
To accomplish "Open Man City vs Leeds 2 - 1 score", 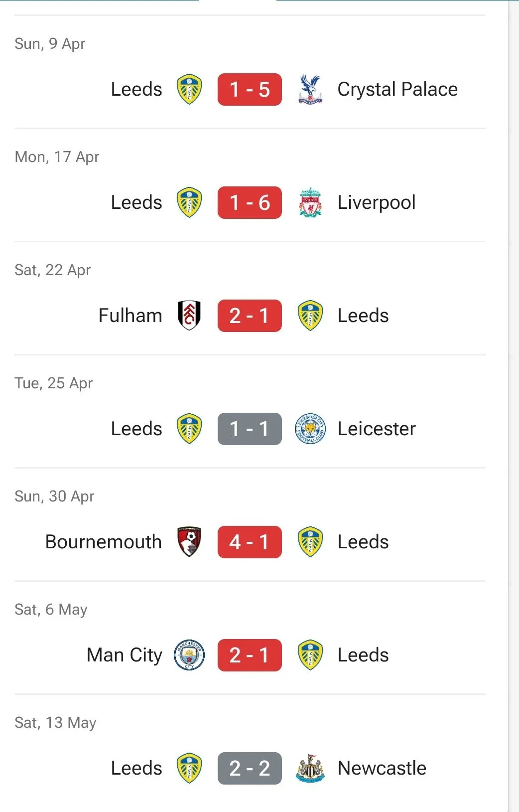I will coord(250,655).
